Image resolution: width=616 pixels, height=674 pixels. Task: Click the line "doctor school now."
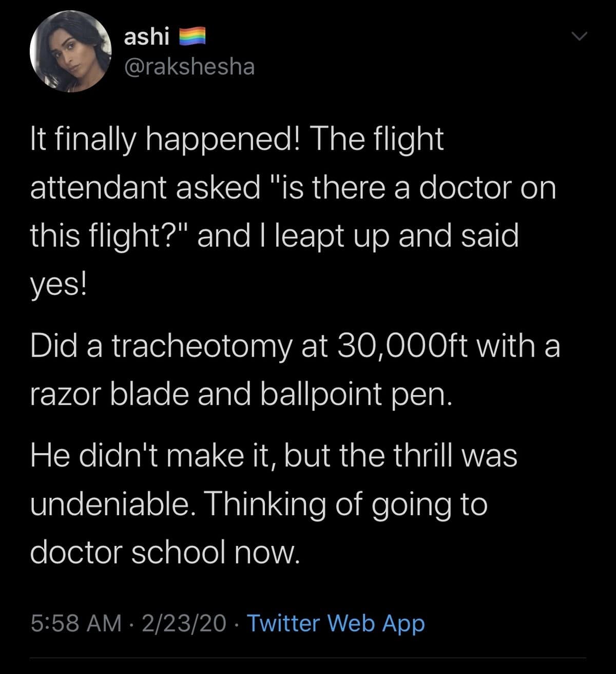(164, 552)
